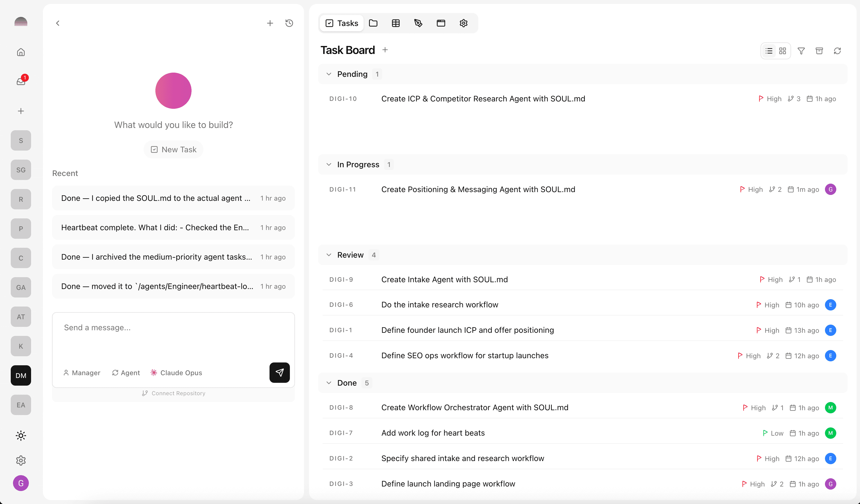The width and height of the screenshot is (860, 504).
Task: Open the folder/files view in top toolbar
Action: pos(373,23)
